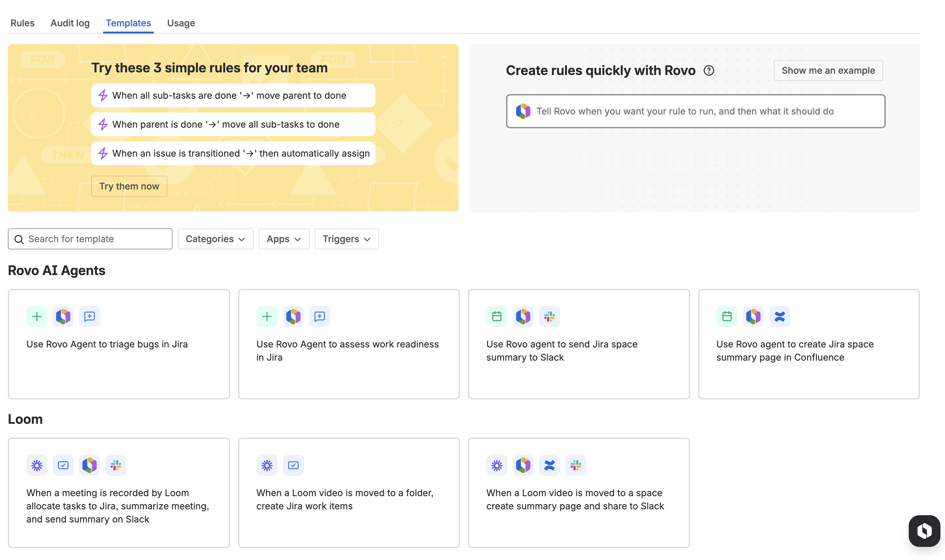This screenshot has height=560, width=945.
Task: Click the comment icon on the triage bugs template
Action: click(89, 316)
